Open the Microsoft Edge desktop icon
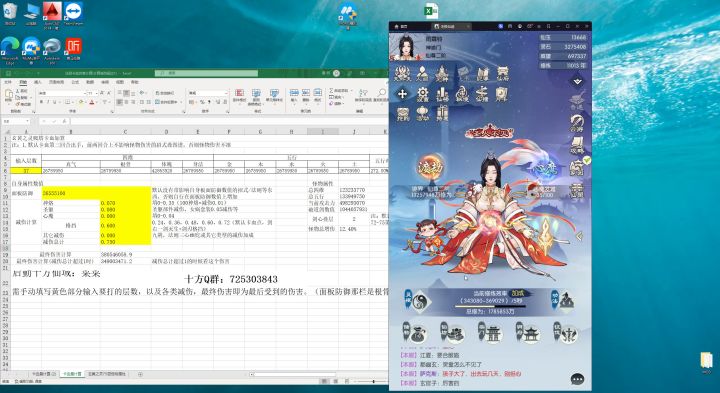This screenshot has width=720, height=393. tap(10, 49)
